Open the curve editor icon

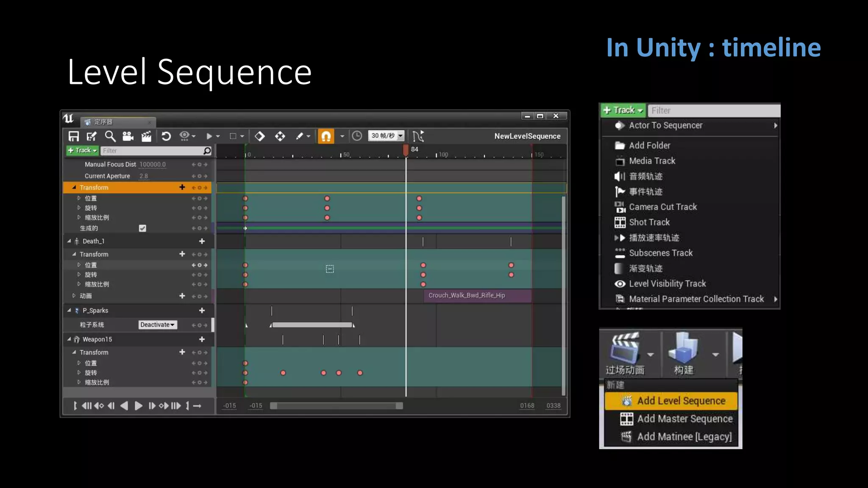(418, 136)
